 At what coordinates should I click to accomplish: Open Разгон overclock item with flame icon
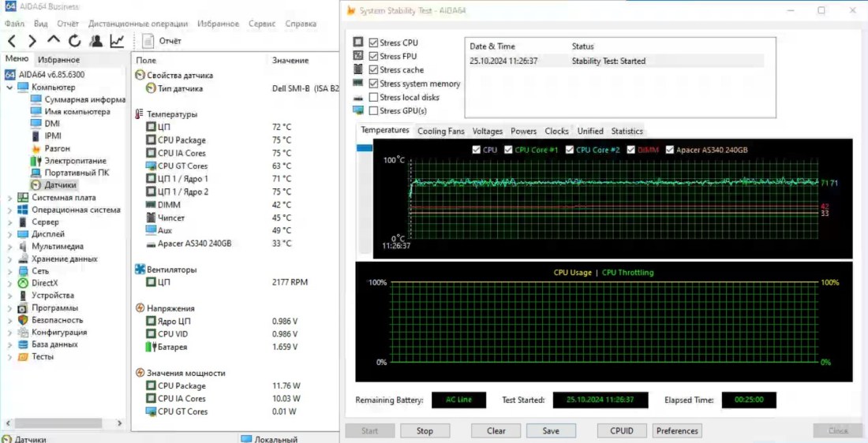coord(57,148)
